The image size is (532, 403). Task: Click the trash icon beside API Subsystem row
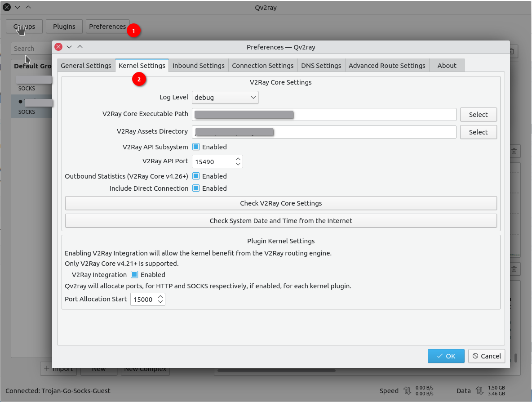click(x=514, y=152)
